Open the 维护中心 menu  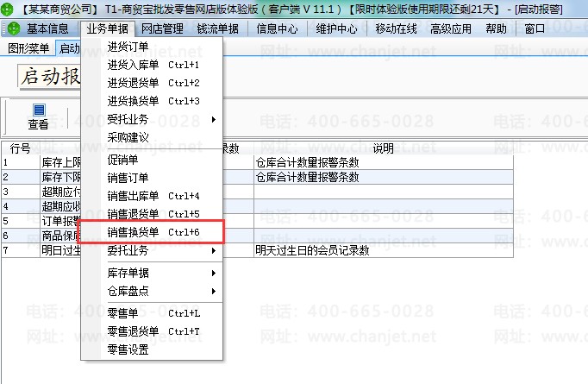coord(336,28)
